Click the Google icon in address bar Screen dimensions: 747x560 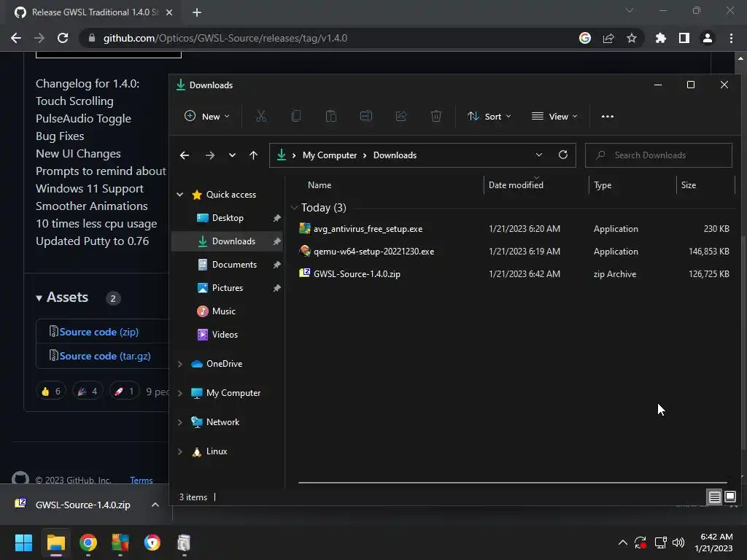[x=585, y=38]
